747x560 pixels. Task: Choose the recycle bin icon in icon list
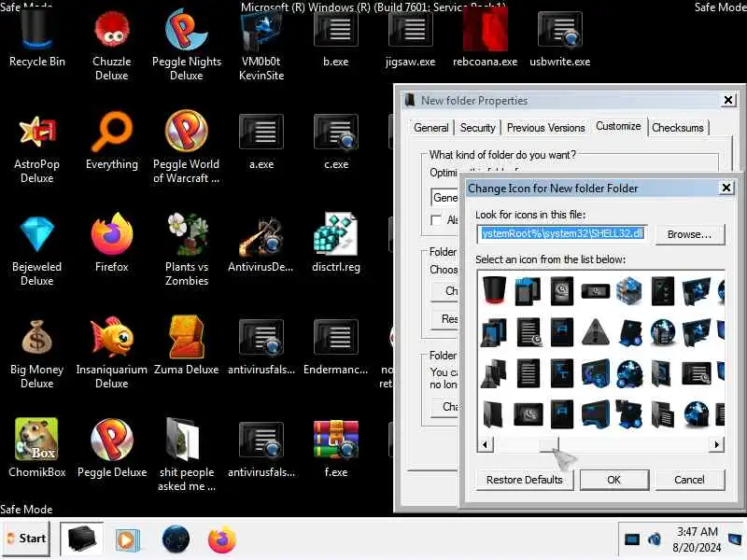(x=494, y=290)
